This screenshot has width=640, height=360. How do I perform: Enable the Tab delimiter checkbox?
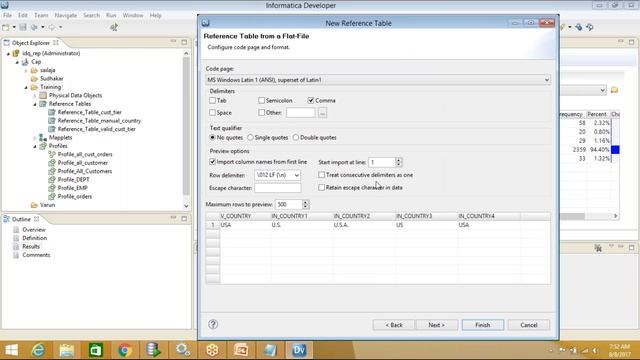(212, 100)
